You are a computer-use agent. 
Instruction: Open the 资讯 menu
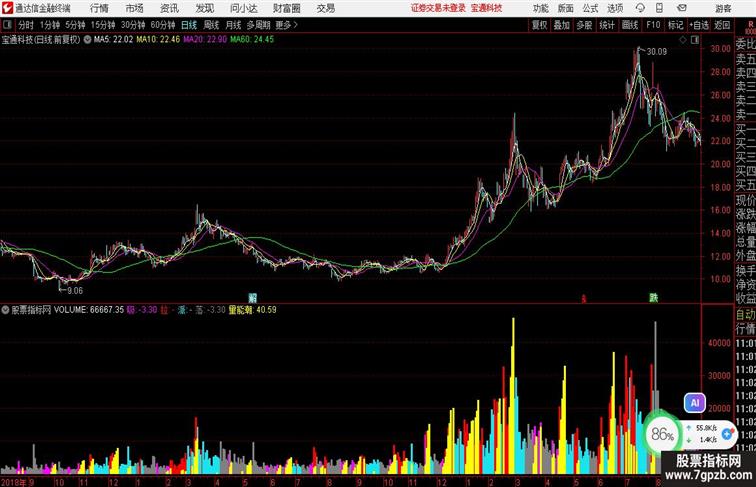pyautogui.click(x=169, y=8)
